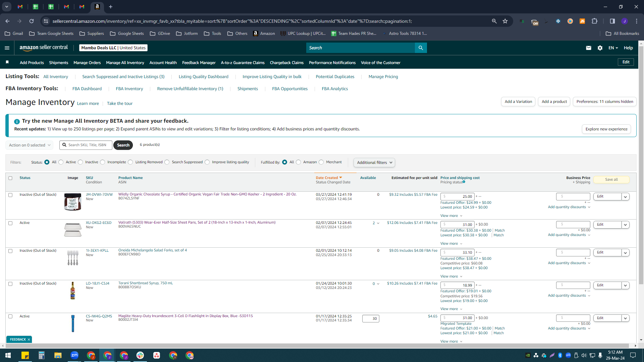The height and width of the screenshot is (362, 644).
Task: Open the Seller Central hamburger menu
Action: pos(7,48)
